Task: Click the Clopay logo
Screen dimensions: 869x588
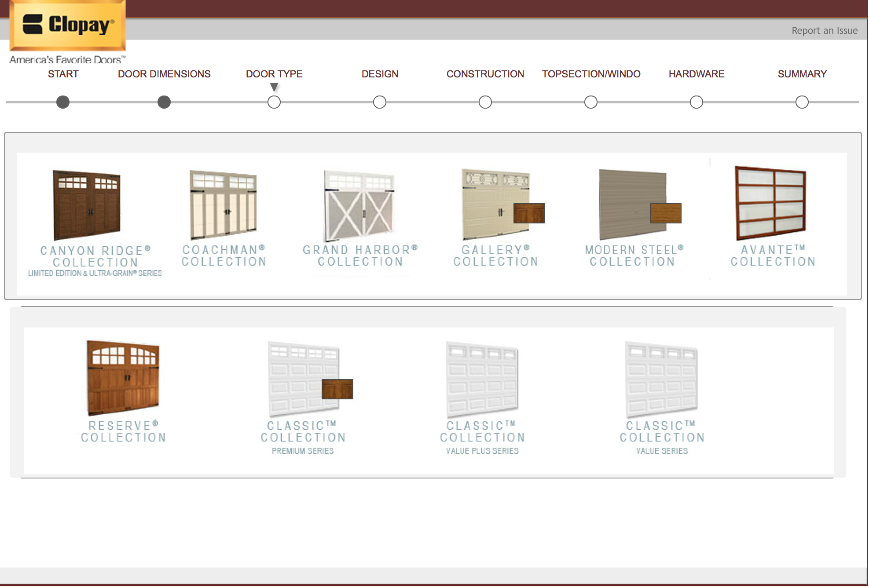Action: (x=68, y=25)
